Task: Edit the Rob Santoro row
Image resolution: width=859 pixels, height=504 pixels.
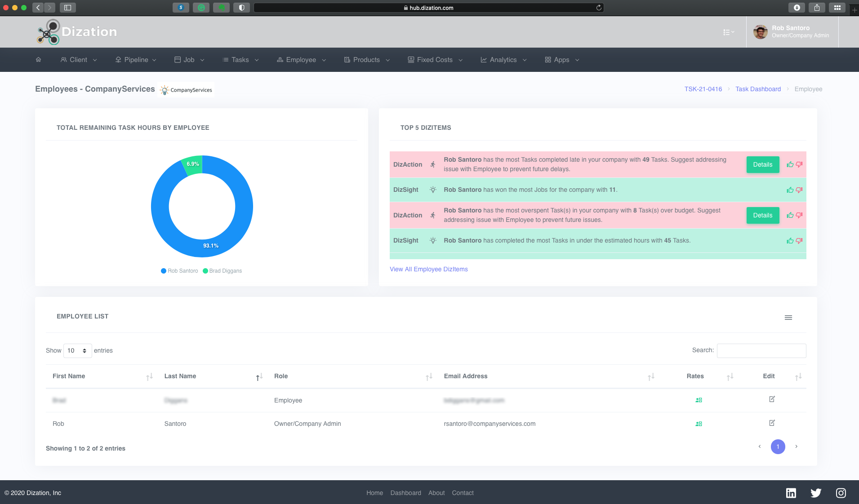Action: [772, 423]
